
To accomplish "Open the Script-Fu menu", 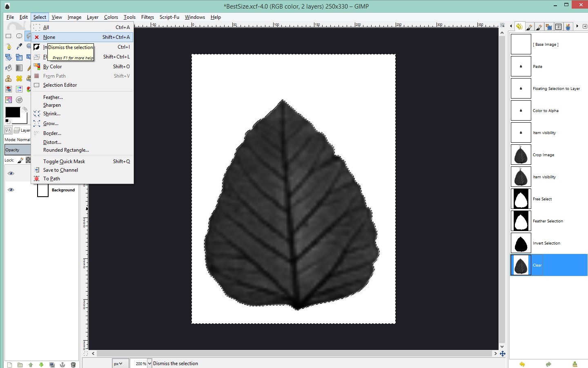I will pos(169,17).
